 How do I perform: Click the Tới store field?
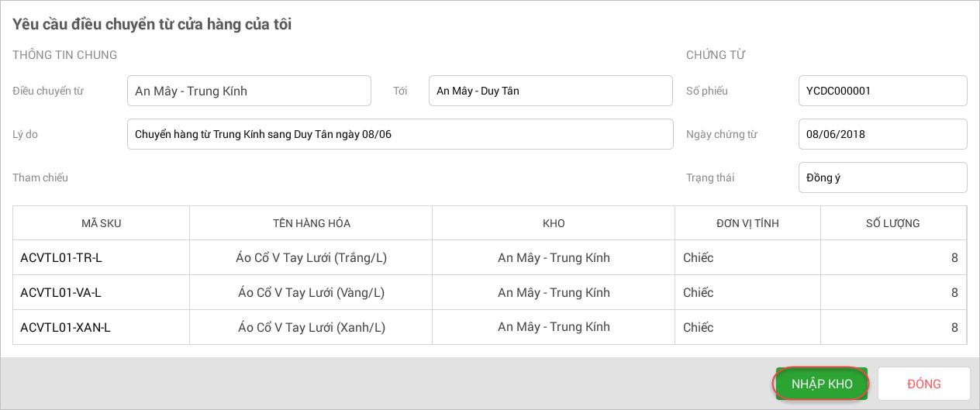pos(550,91)
